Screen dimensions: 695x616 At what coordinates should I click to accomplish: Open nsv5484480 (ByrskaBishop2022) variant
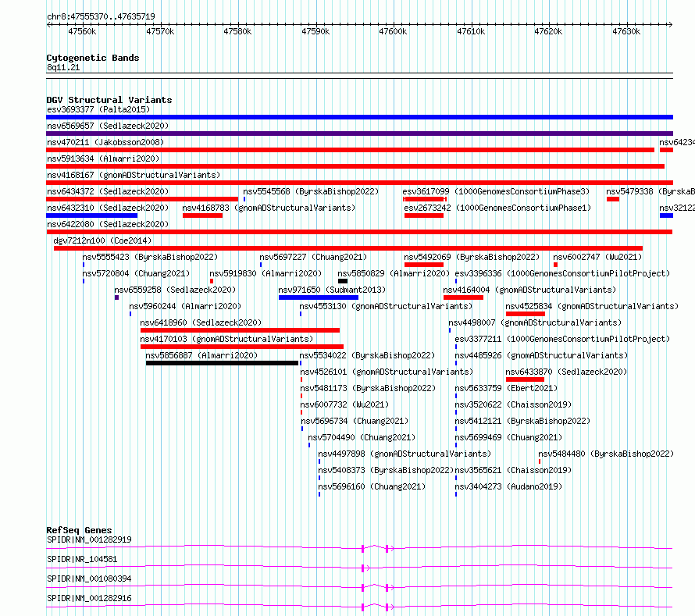click(x=606, y=454)
